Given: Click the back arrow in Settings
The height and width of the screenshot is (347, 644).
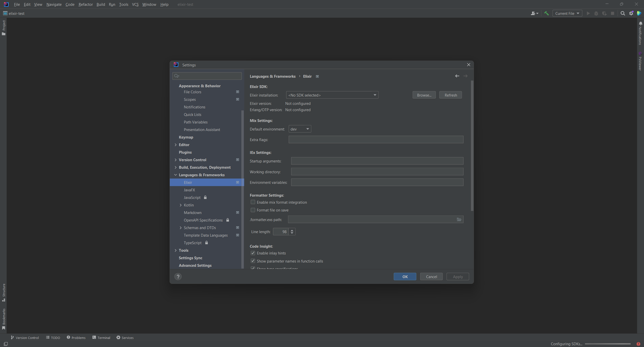Looking at the screenshot, I should pos(457,76).
